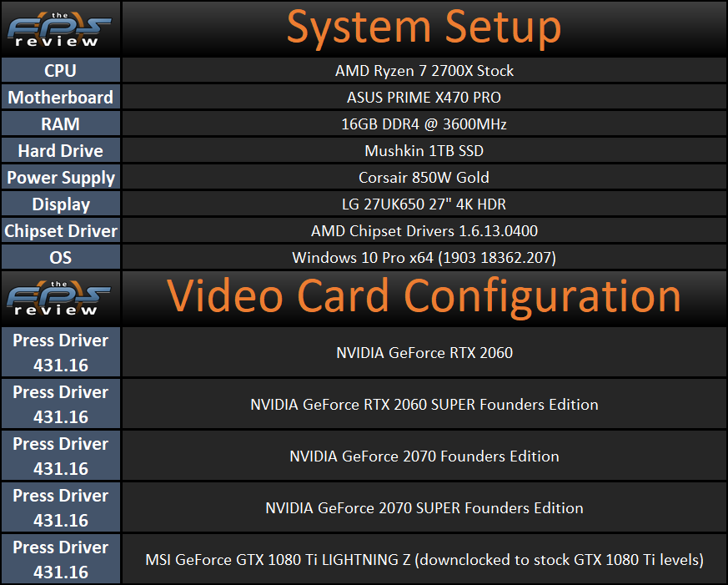Select 'MSI GeForce GTX 1080 Ti LIGHTNING Z' text
Viewport: 728px width, 585px height.
pyautogui.click(x=278, y=559)
